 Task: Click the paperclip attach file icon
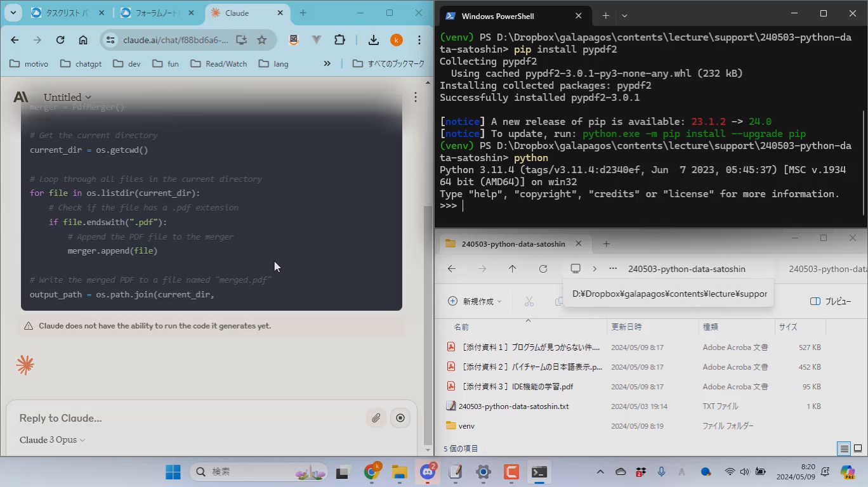click(x=376, y=418)
